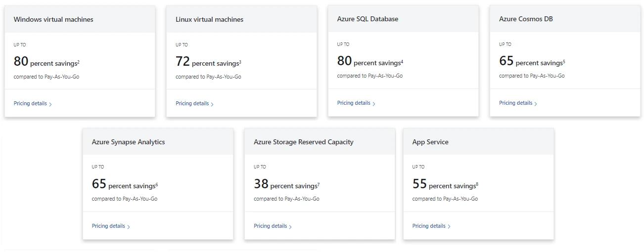The width and height of the screenshot is (644, 252).
Task: Select the Windows virtual machines card title
Action: tap(53, 20)
